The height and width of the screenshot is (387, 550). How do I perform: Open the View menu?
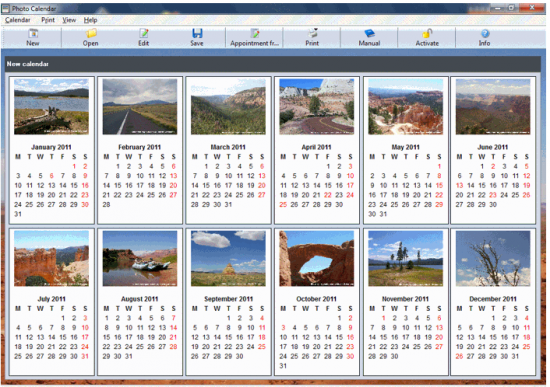(69, 20)
